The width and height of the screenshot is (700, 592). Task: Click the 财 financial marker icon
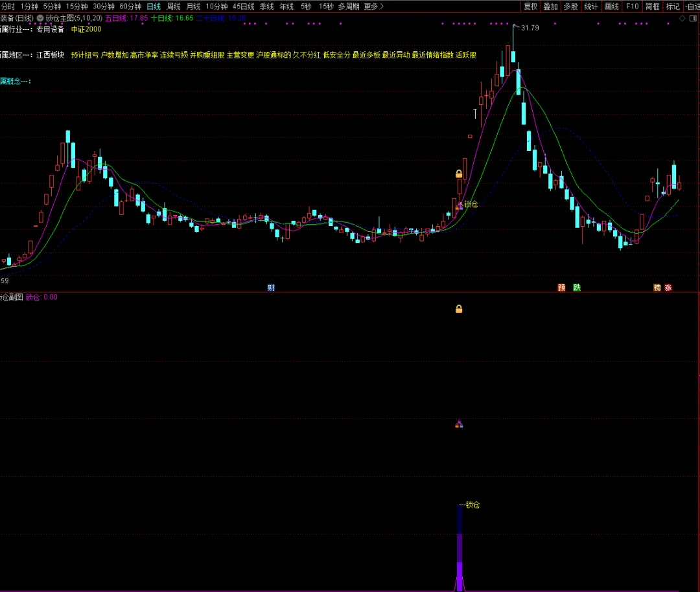tap(271, 288)
